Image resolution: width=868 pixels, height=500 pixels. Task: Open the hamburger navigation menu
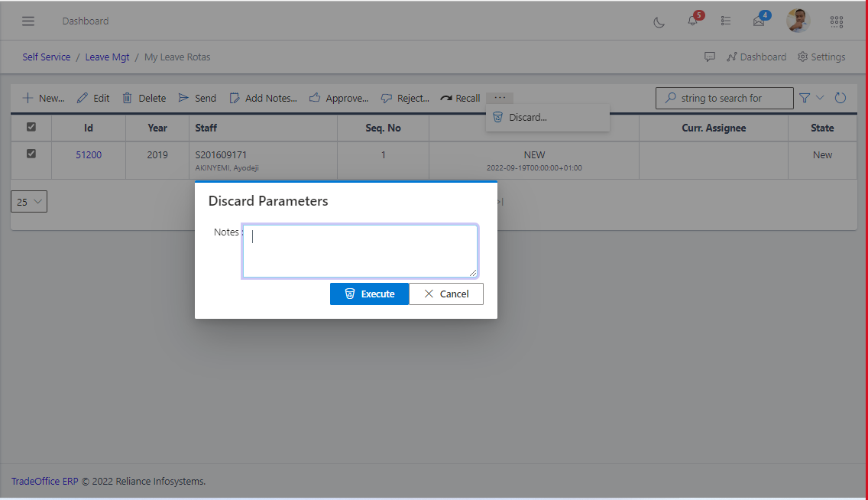pyautogui.click(x=28, y=21)
